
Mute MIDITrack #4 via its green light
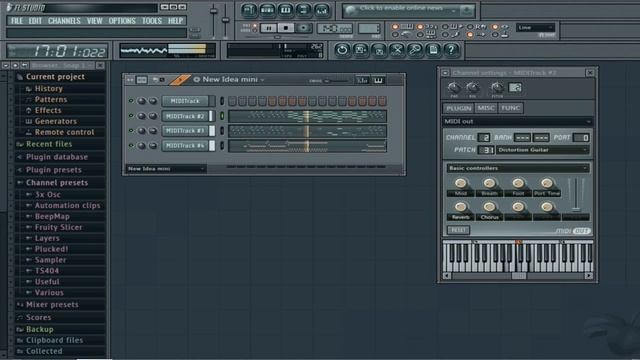click(x=131, y=145)
